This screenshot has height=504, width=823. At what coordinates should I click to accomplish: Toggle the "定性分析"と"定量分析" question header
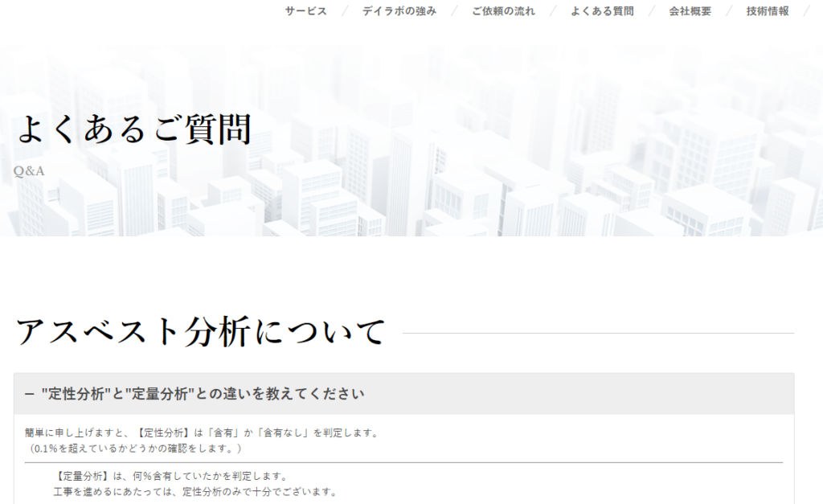[x=203, y=394]
